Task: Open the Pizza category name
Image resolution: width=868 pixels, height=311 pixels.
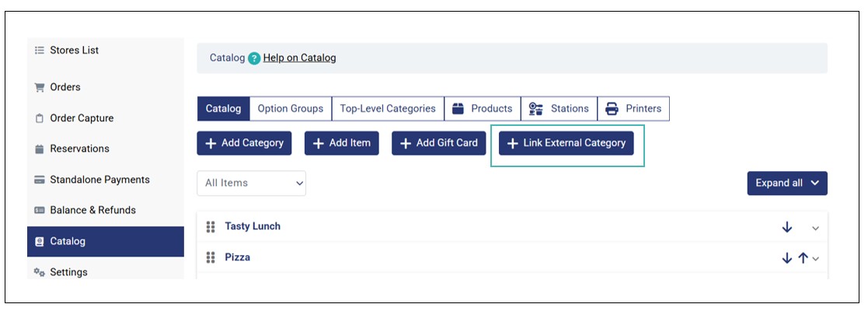Action: coord(238,257)
